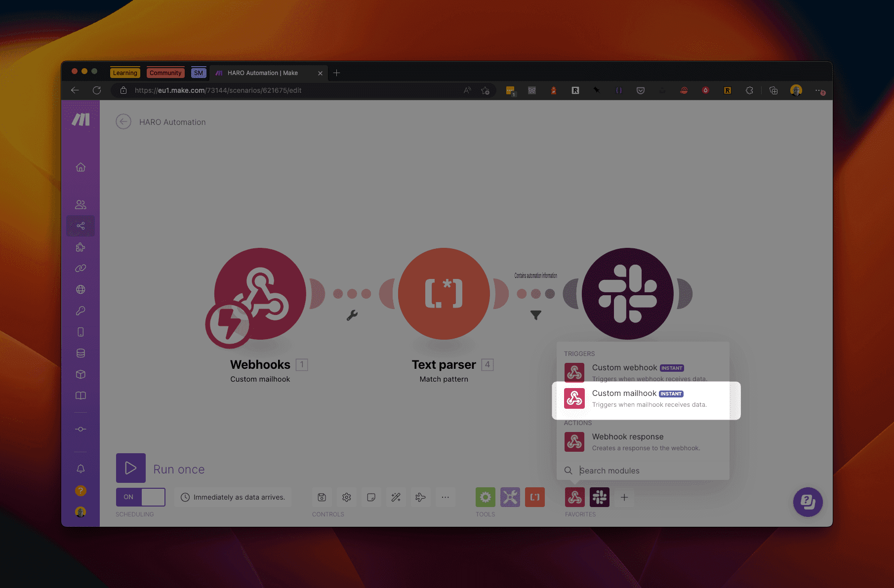Click Contains automation information filter label

pos(536,275)
